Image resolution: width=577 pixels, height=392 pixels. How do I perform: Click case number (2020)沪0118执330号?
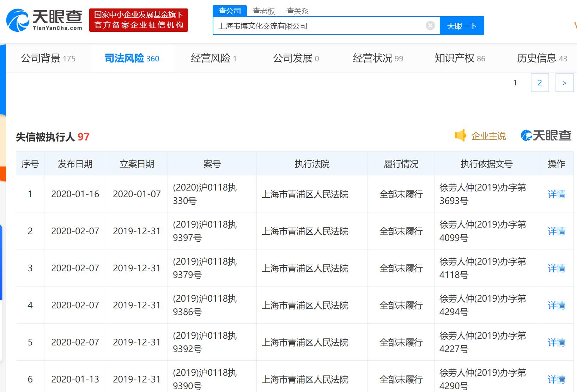(x=205, y=194)
